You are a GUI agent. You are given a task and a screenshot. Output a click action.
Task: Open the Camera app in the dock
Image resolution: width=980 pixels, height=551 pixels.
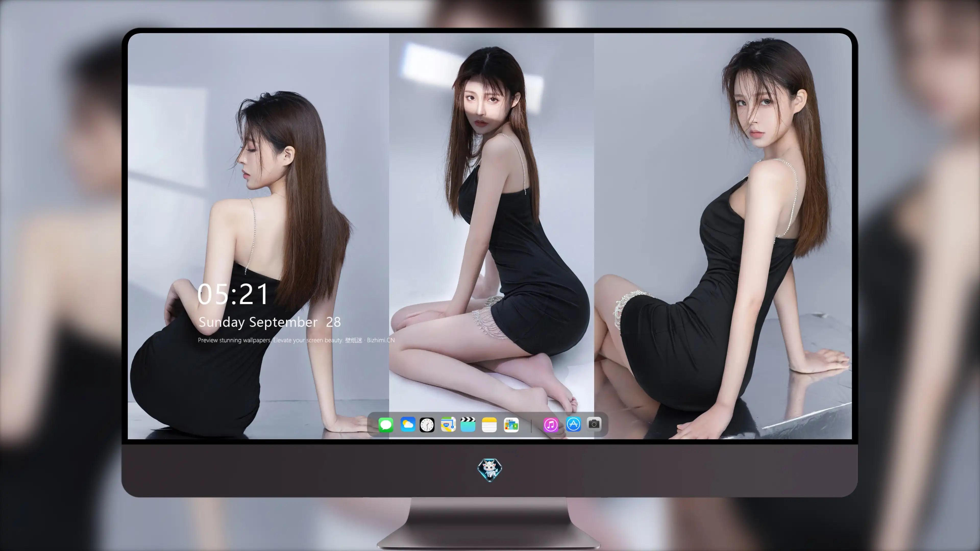tap(594, 424)
